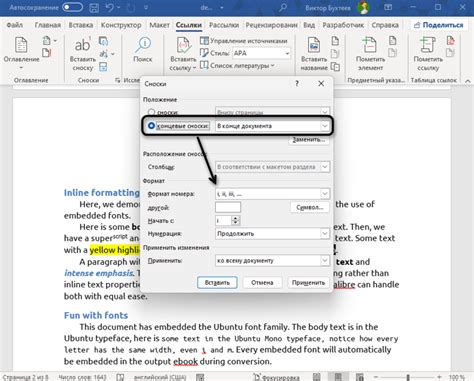Click the spelling check icon in status bar

pos(120,377)
